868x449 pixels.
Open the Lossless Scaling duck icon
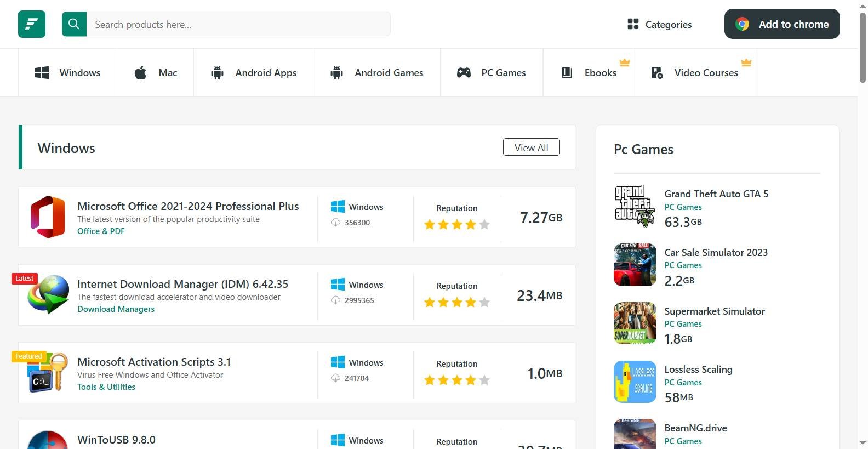point(635,382)
